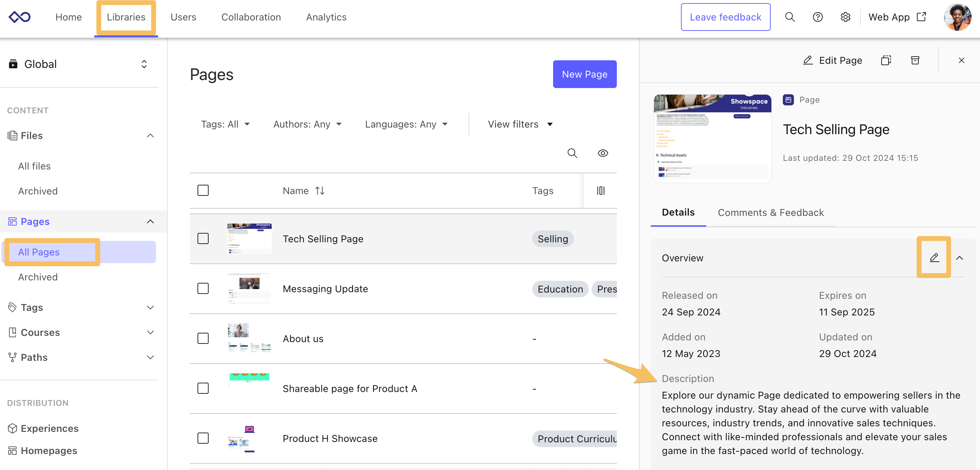Open column display options with the eye icon
The height and width of the screenshot is (470, 980).
coord(603,153)
